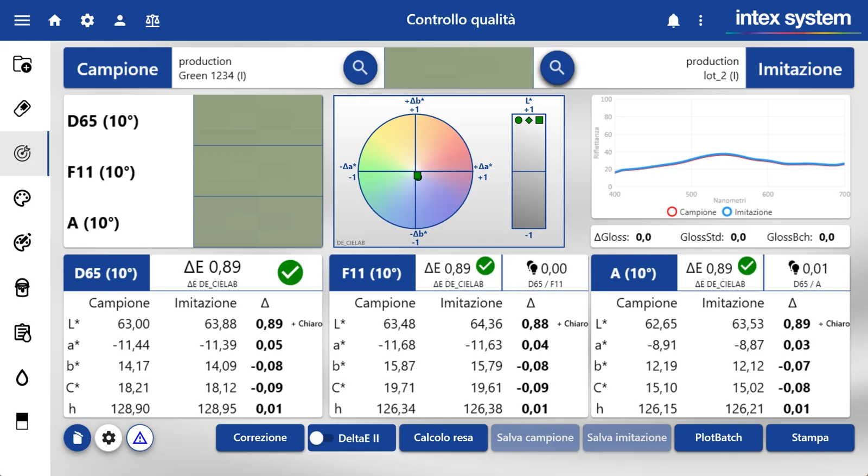
Task: Click the 'lot_2 (I)' batch name
Action: (721, 75)
